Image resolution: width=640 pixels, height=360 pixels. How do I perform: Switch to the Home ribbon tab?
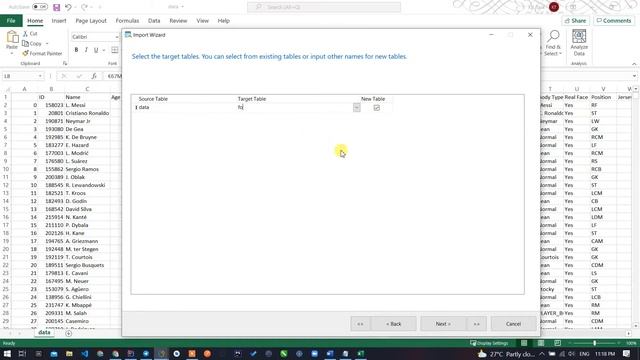[x=35, y=20]
